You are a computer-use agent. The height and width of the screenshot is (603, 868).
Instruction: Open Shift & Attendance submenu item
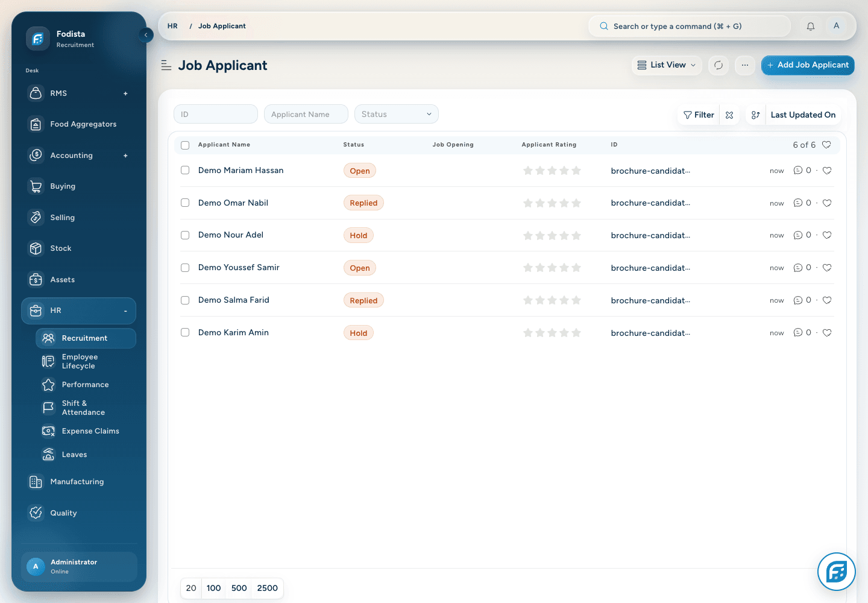86,408
